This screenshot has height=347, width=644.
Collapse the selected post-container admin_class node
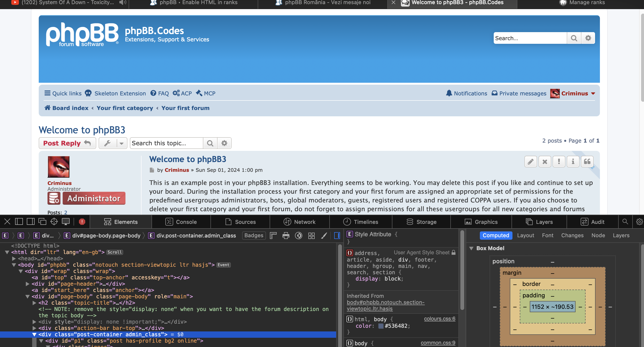(35, 335)
